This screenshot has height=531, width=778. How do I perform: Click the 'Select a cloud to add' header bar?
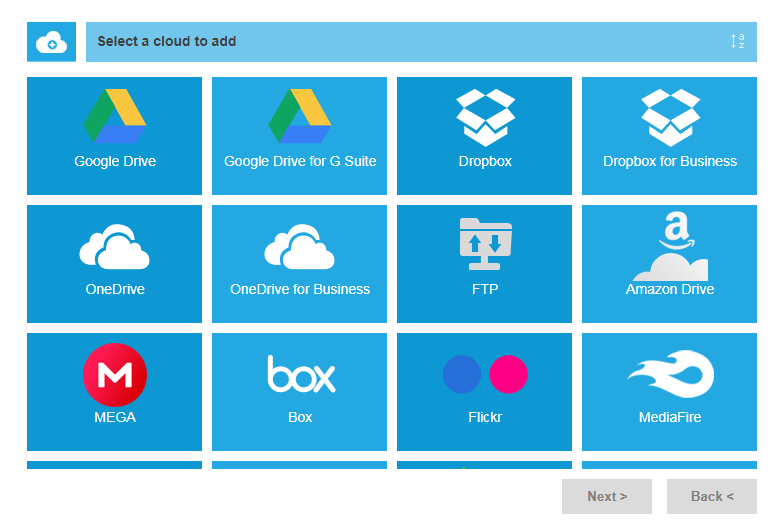(x=400, y=42)
